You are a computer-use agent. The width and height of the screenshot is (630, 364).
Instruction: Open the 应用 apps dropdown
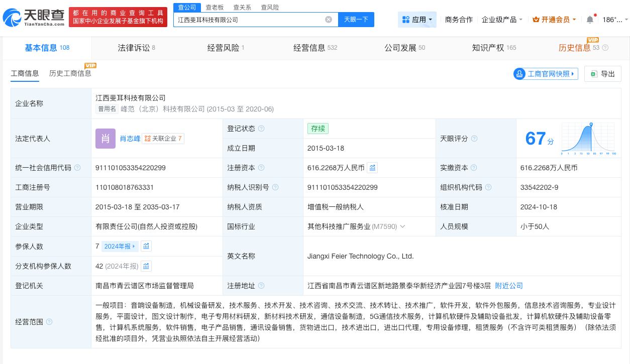417,19
